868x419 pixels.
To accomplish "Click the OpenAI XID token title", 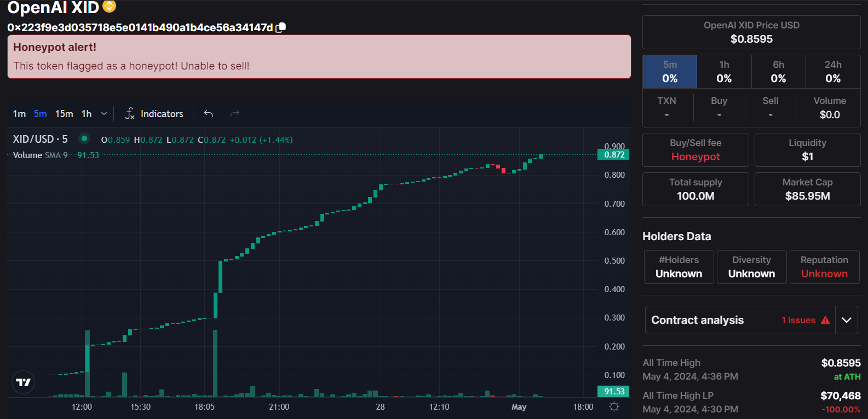I will pyautogui.click(x=53, y=7).
